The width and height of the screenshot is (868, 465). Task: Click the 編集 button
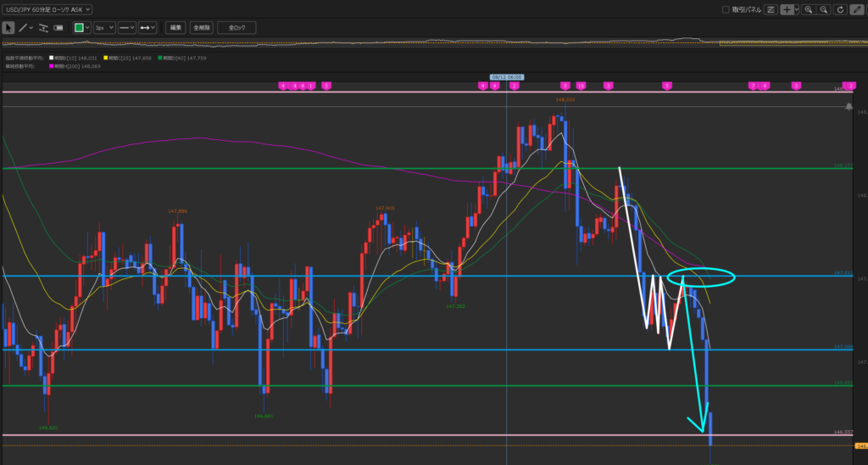click(x=175, y=28)
